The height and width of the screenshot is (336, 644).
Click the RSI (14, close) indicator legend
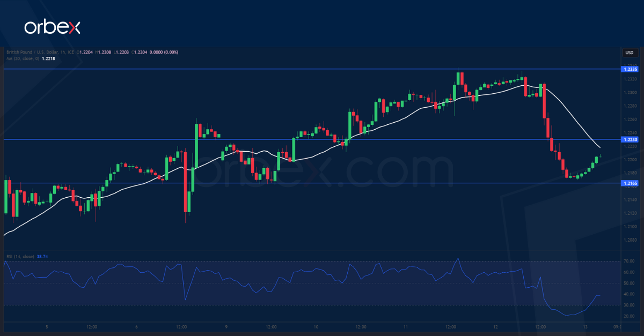click(x=20, y=257)
